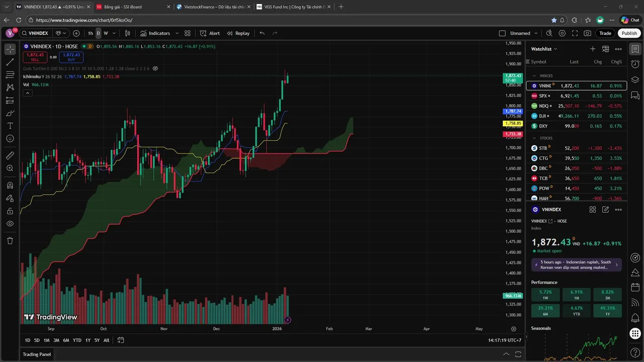Open candlestick chart type selector
This screenshot has width=644, height=362.
tap(128, 33)
